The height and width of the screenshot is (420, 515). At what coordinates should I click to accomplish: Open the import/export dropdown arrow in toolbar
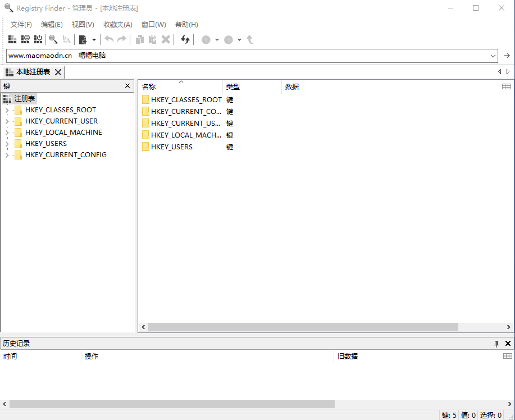pos(94,39)
